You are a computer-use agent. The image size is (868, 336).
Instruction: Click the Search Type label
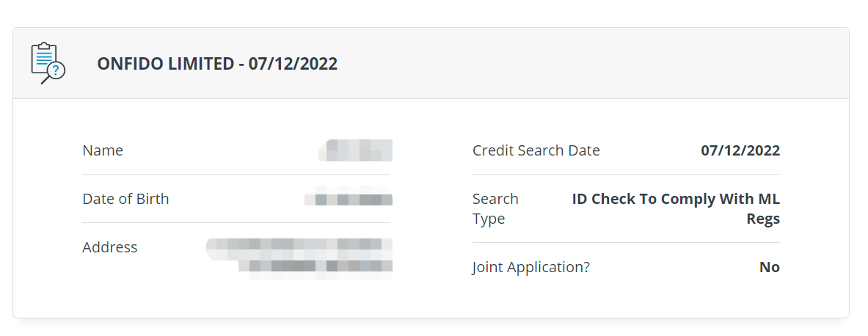[495, 208]
